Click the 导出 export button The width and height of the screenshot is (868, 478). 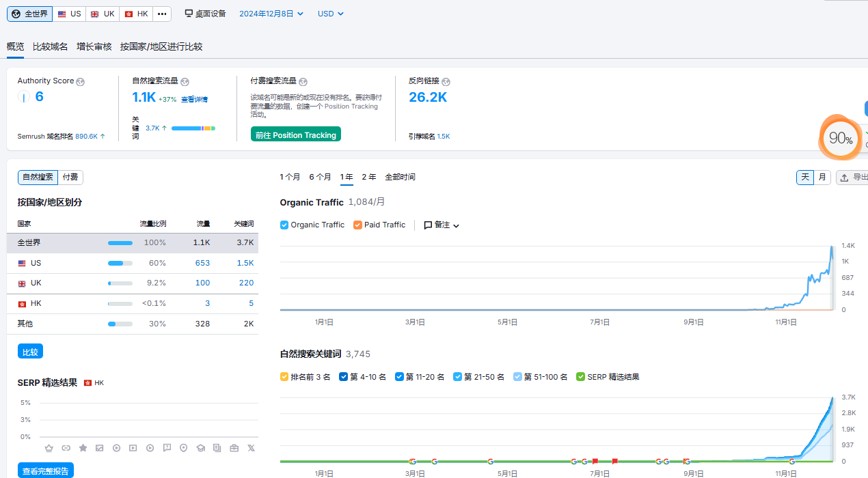[852, 178]
